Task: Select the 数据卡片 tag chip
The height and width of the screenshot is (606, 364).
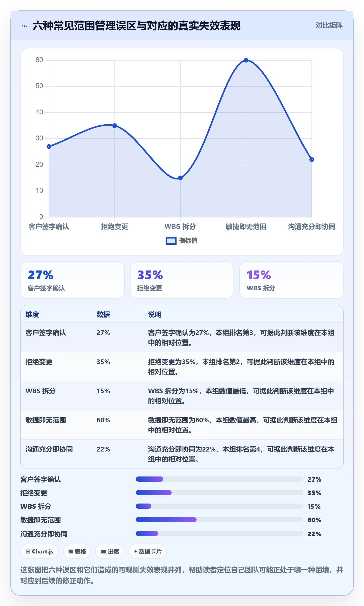Action: pos(148,551)
